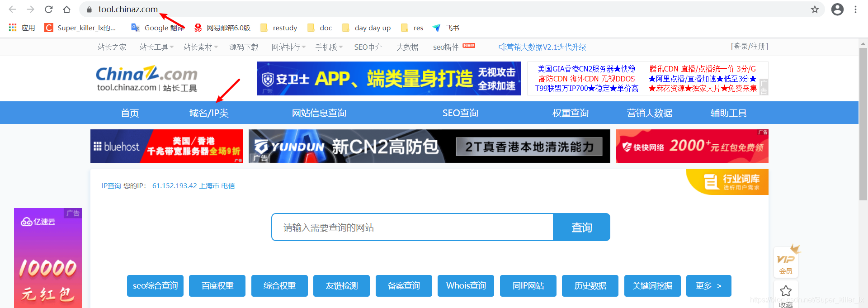Click the 安卫士 APP banner ad
The image size is (868, 308).
pyautogui.click(x=389, y=79)
